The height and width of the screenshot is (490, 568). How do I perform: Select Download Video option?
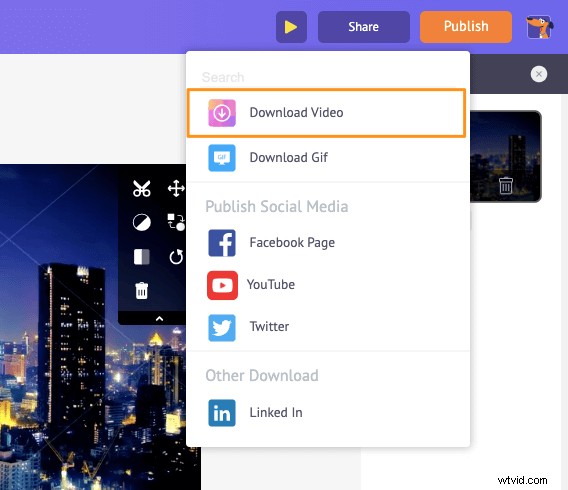click(326, 113)
